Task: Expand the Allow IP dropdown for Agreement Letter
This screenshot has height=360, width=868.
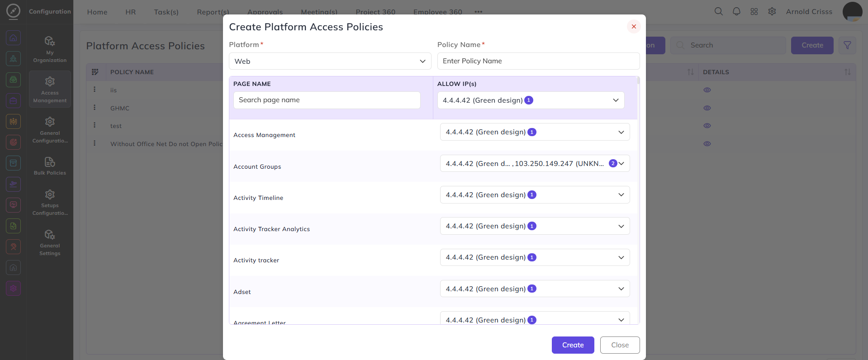Action: pos(535,318)
